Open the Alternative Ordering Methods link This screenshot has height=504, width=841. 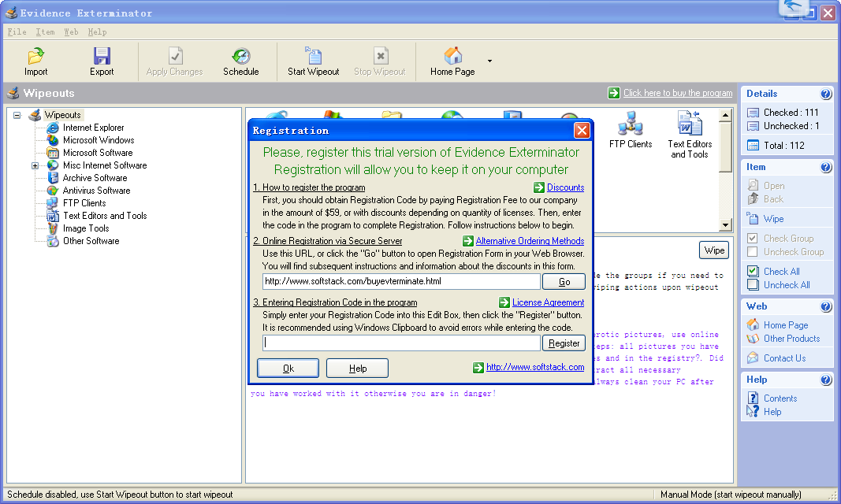click(530, 241)
